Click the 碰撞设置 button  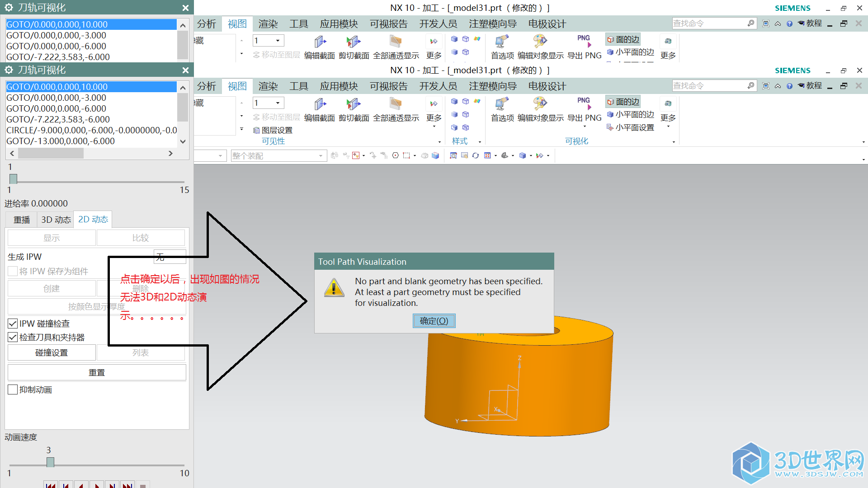(x=52, y=352)
